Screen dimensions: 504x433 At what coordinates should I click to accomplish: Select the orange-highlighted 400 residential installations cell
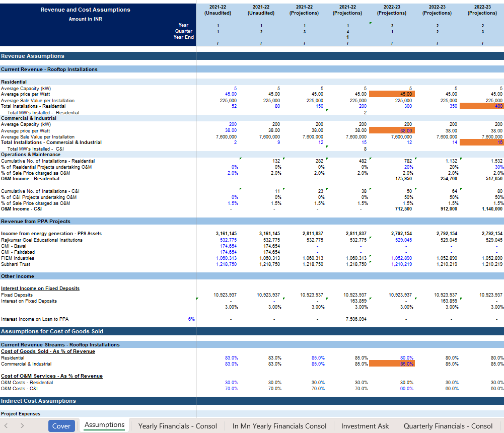pos(481,106)
